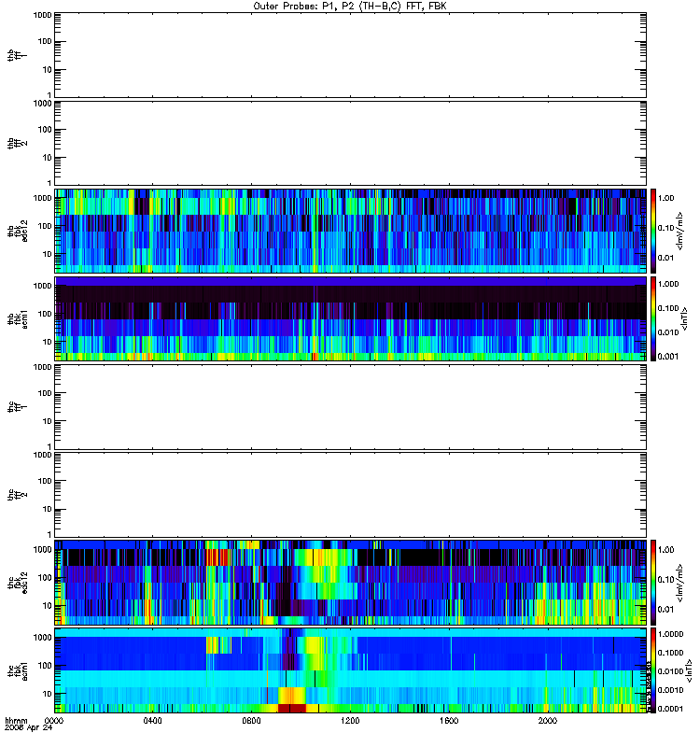Click the thc fbk edc12 spectrogram panel
Image resolution: width=700 pixels, height=747 pixels.
pos(351,583)
